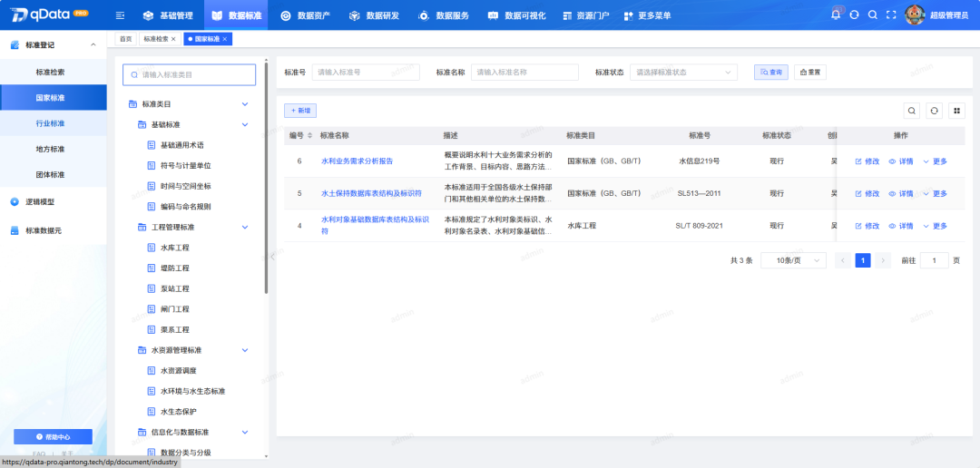Click the 标准类目 root folder icon
Viewport: 980px width, 468px height.
pos(132,104)
